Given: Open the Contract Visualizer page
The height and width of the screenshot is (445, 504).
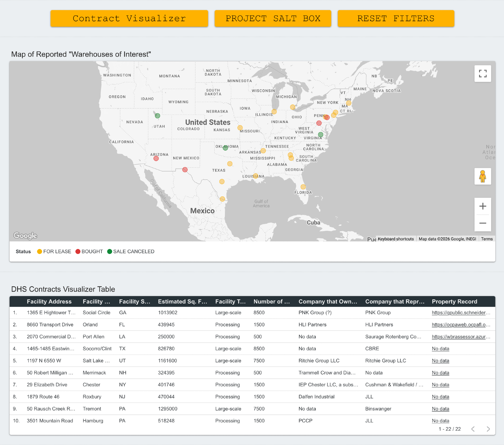Looking at the screenshot, I should click(x=129, y=18).
